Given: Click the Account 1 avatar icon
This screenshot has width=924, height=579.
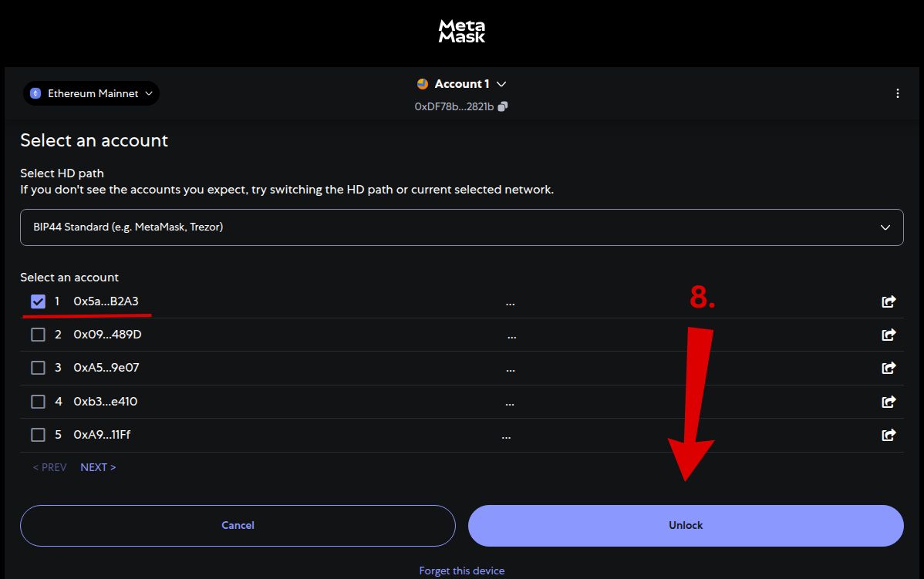Looking at the screenshot, I should pos(422,83).
